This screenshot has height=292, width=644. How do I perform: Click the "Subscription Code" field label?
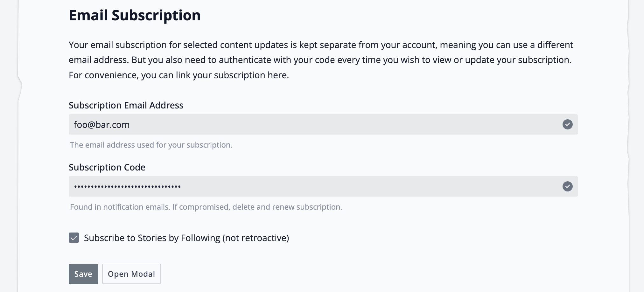pyautogui.click(x=107, y=167)
